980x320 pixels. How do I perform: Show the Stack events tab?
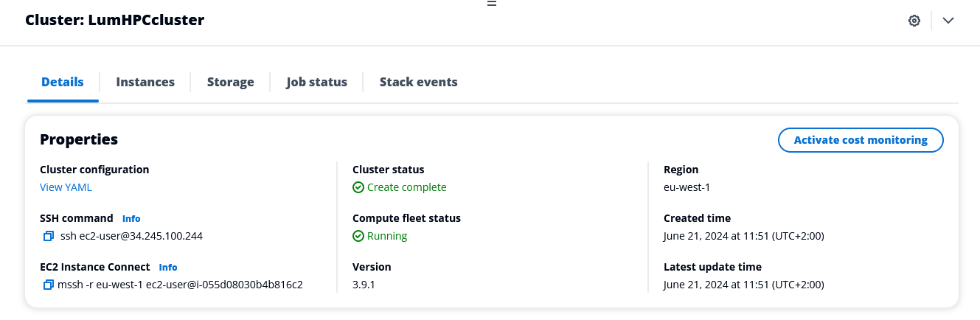pyautogui.click(x=418, y=82)
